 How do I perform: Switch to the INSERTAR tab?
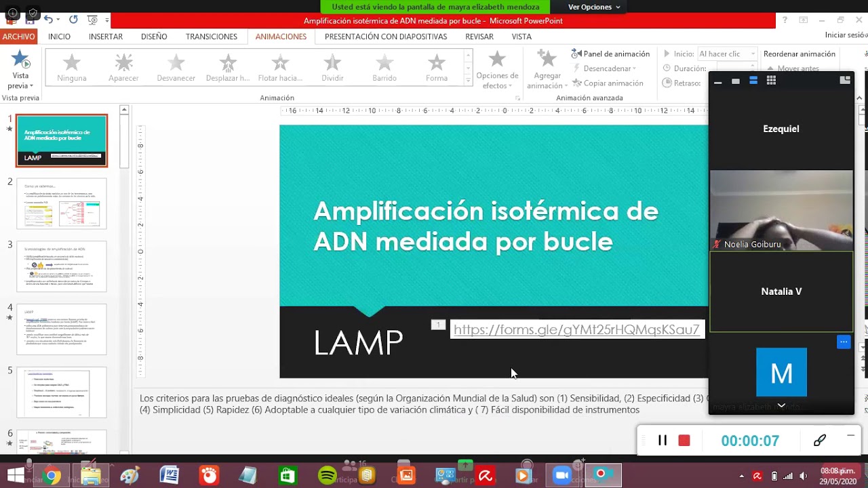point(106,37)
